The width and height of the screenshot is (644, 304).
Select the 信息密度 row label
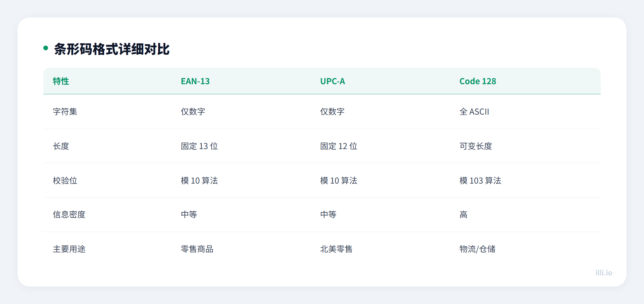point(69,215)
